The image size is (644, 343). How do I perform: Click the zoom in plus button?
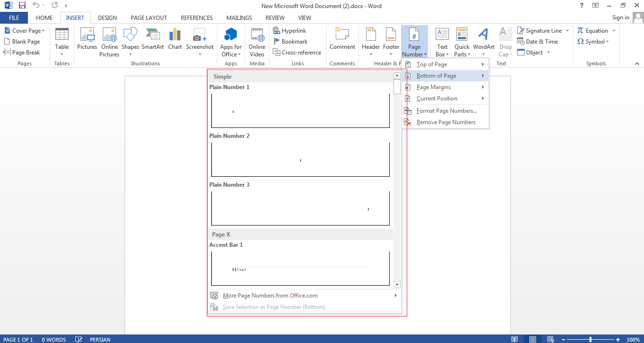(x=618, y=339)
